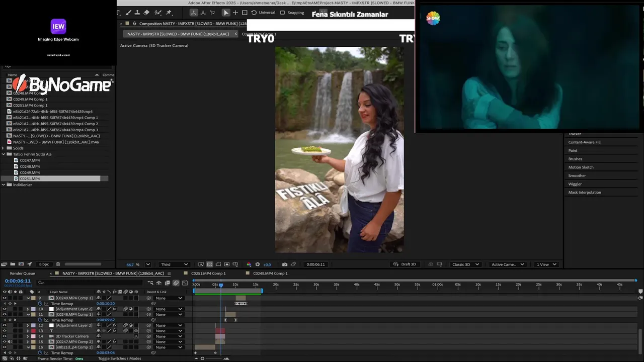The image size is (644, 362).
Task: Click the timeline zoom slider handle
Action: point(202,358)
